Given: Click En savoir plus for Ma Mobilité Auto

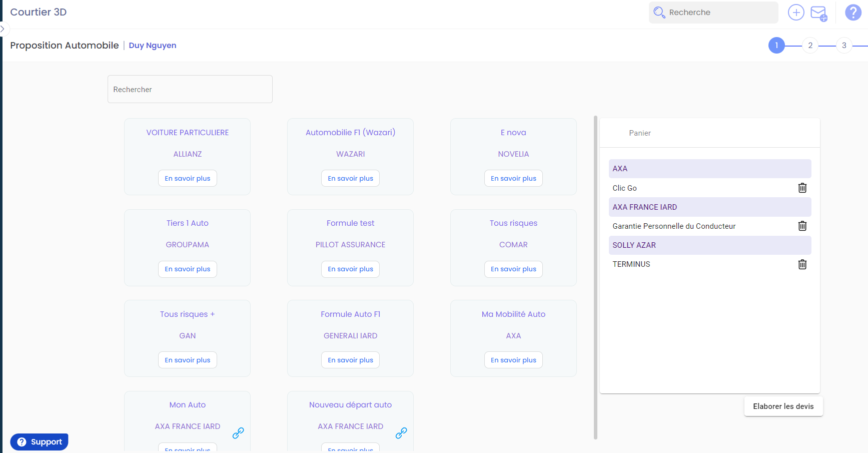Looking at the screenshot, I should (513, 360).
